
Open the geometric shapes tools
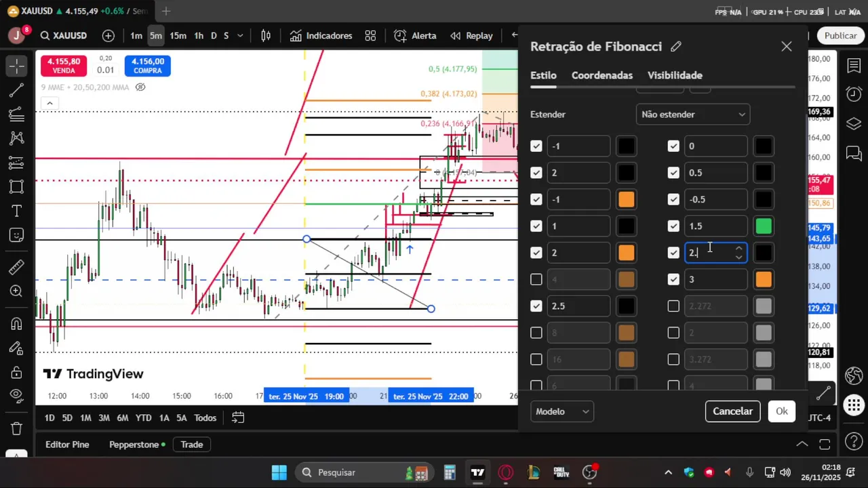17,187
